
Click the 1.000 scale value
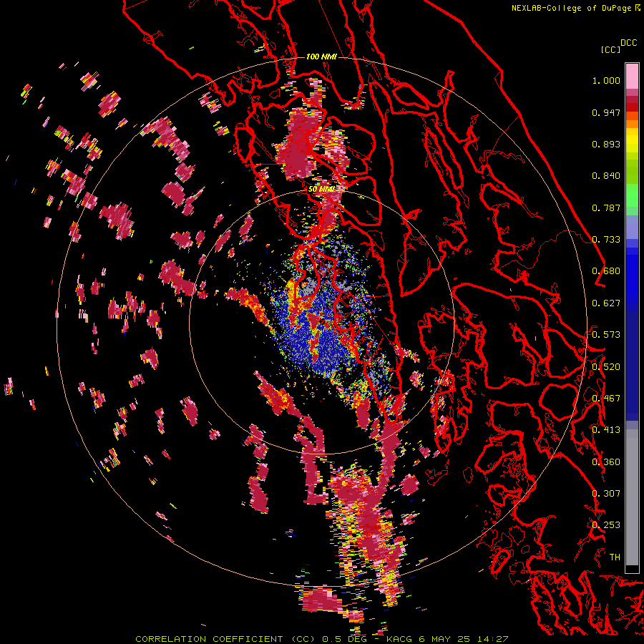606,80
